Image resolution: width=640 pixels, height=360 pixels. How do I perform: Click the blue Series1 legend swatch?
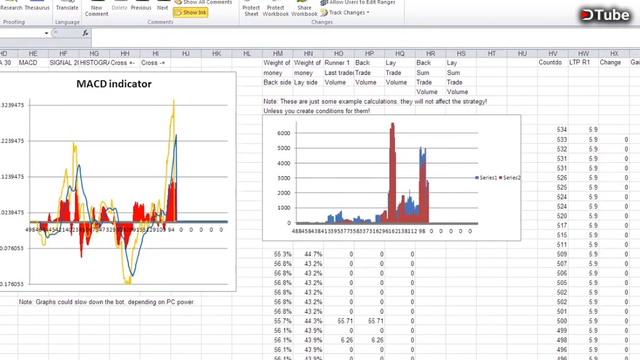click(477, 178)
